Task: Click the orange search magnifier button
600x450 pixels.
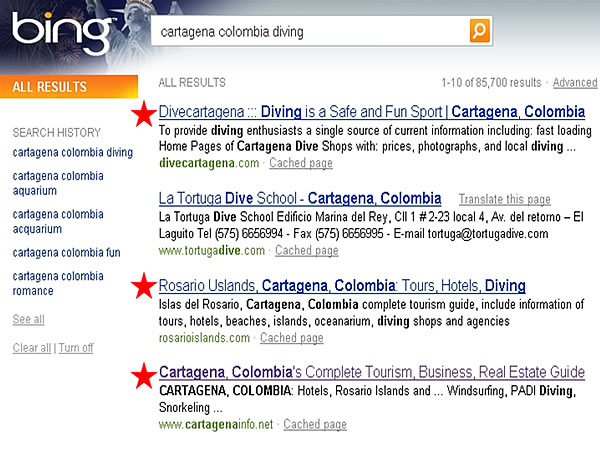Action: click(x=480, y=31)
